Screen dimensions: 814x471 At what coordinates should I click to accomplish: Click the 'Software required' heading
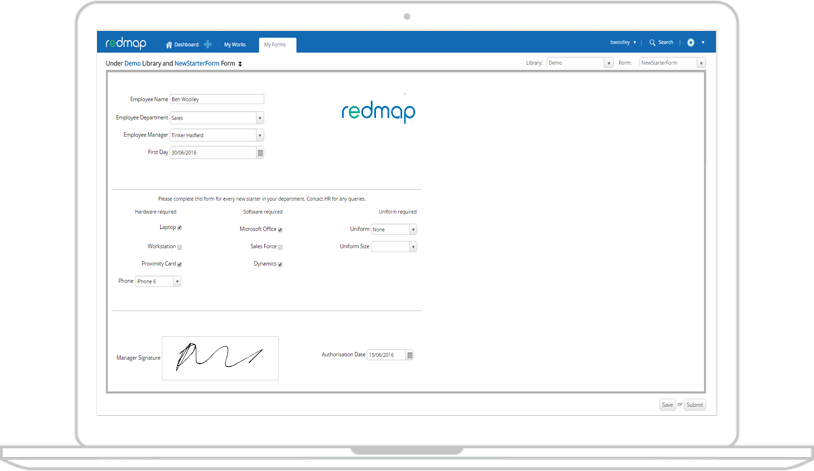[x=263, y=212]
